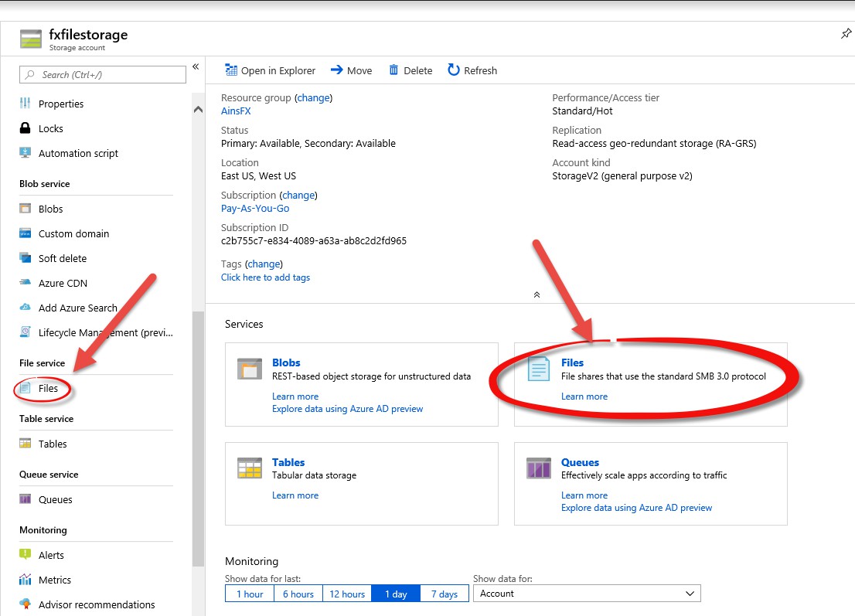Click the Read-access geo-redundant storage (RA-GRS) text
The image size is (855, 616).
coord(654,143)
